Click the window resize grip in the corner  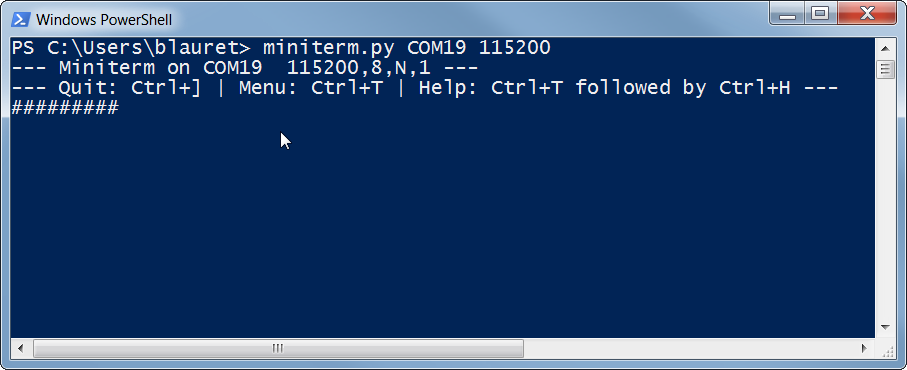point(886,349)
